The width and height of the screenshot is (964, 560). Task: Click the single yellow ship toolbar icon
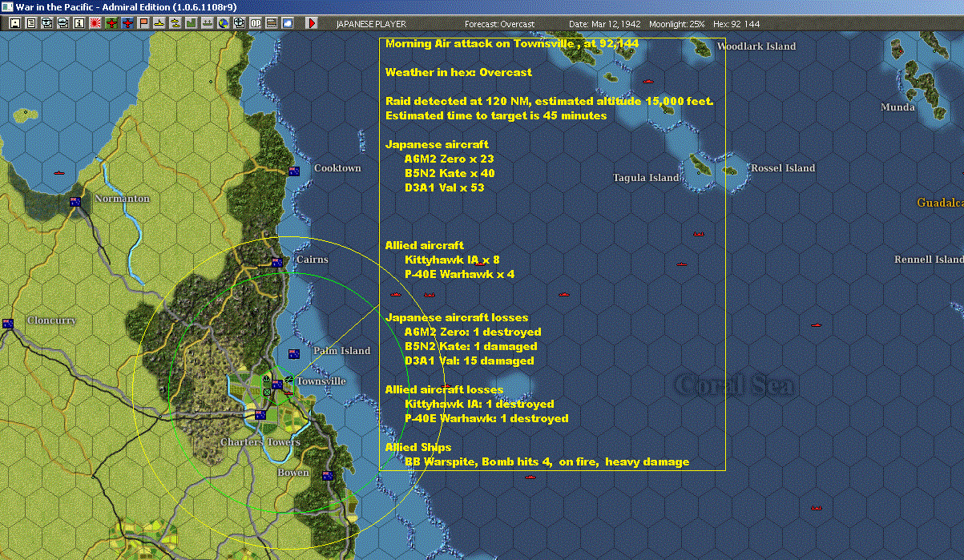pyautogui.click(x=159, y=23)
